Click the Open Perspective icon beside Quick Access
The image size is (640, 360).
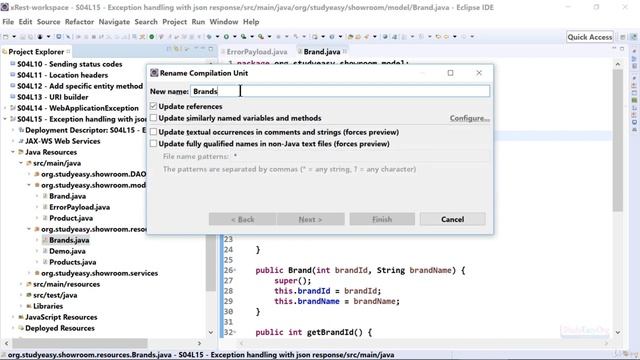622,37
